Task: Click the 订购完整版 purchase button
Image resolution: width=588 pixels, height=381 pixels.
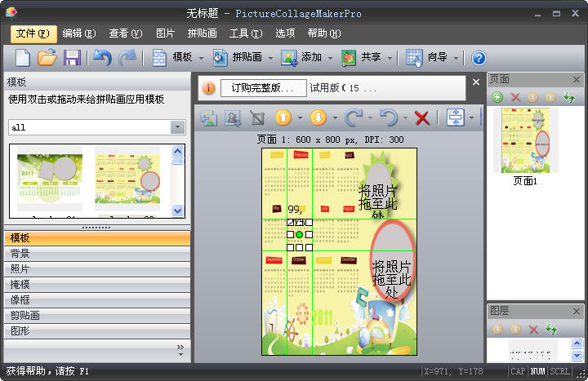Action: pyautogui.click(x=264, y=88)
